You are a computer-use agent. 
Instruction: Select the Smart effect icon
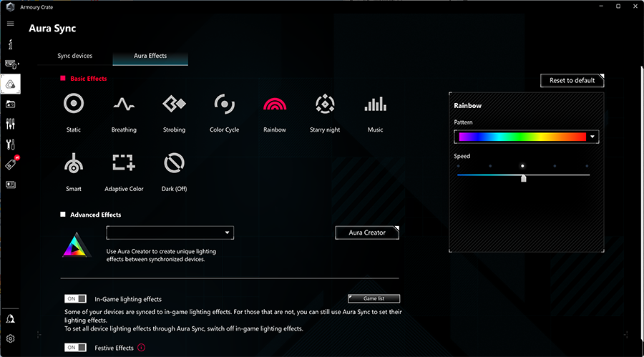pyautogui.click(x=74, y=164)
